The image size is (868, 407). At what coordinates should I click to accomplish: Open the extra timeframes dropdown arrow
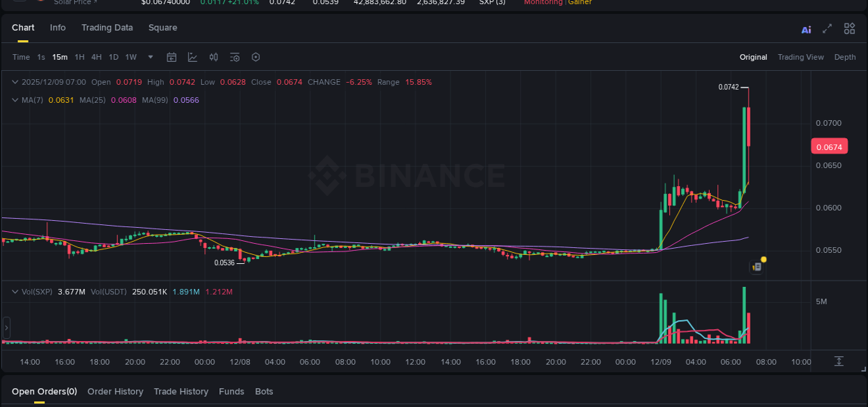pos(150,58)
